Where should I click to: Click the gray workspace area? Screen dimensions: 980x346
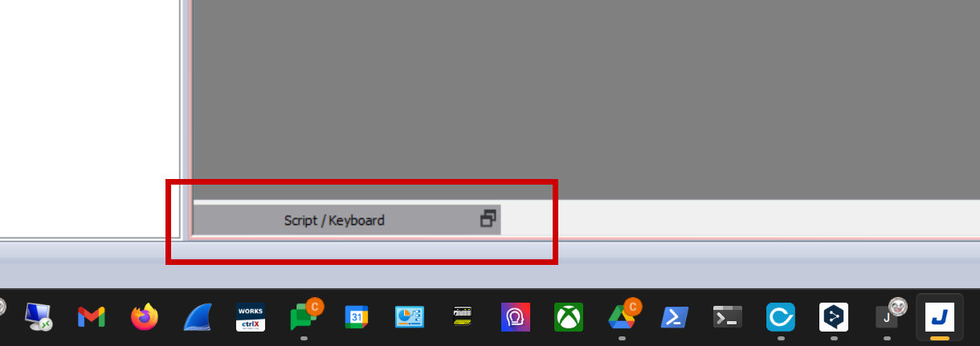point(586,98)
